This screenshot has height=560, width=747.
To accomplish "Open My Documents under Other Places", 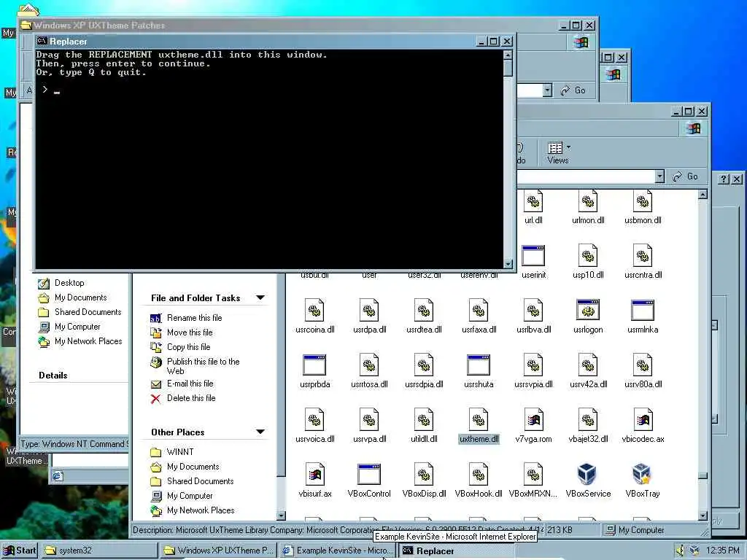I will click(193, 467).
